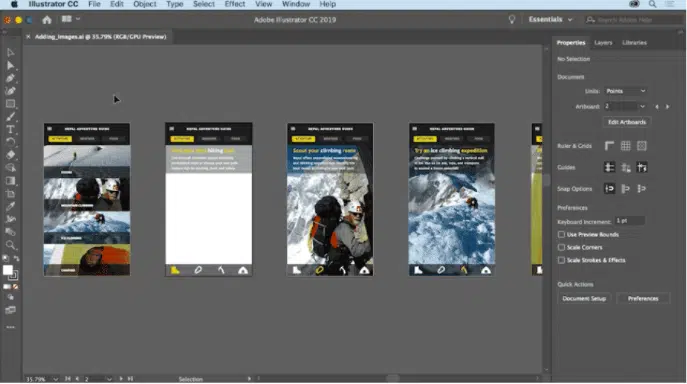Select the Eraser tool
687x384 pixels.
pyautogui.click(x=11, y=155)
